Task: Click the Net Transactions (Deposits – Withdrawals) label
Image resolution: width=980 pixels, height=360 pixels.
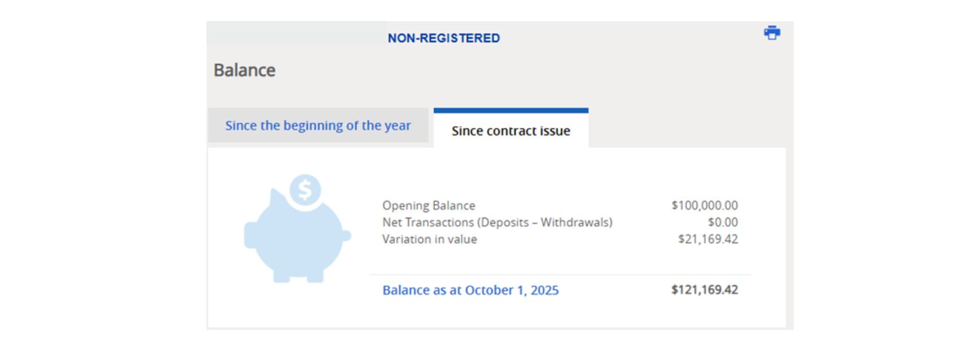Action: (x=497, y=222)
